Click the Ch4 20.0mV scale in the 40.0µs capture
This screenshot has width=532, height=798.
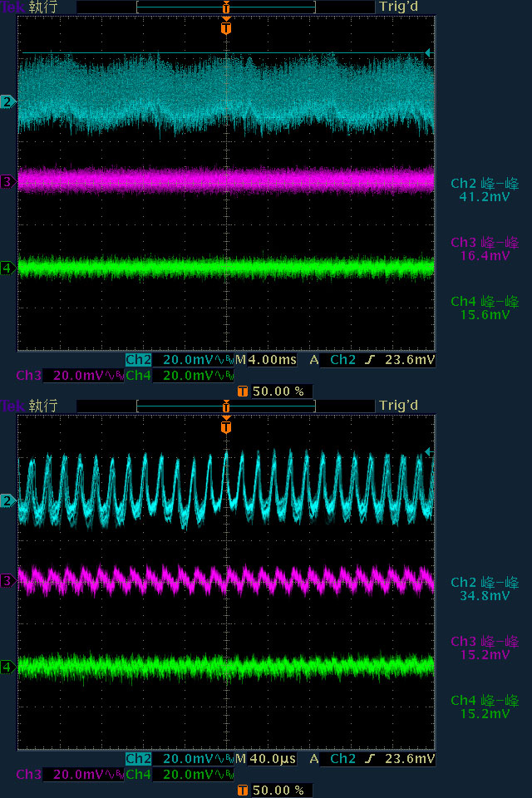pyautogui.click(x=194, y=775)
